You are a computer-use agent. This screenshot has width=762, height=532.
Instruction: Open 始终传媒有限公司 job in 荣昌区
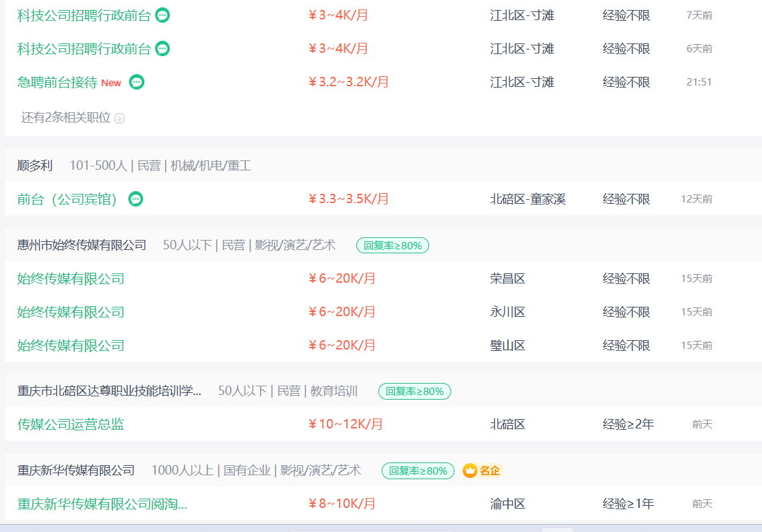pos(70,279)
